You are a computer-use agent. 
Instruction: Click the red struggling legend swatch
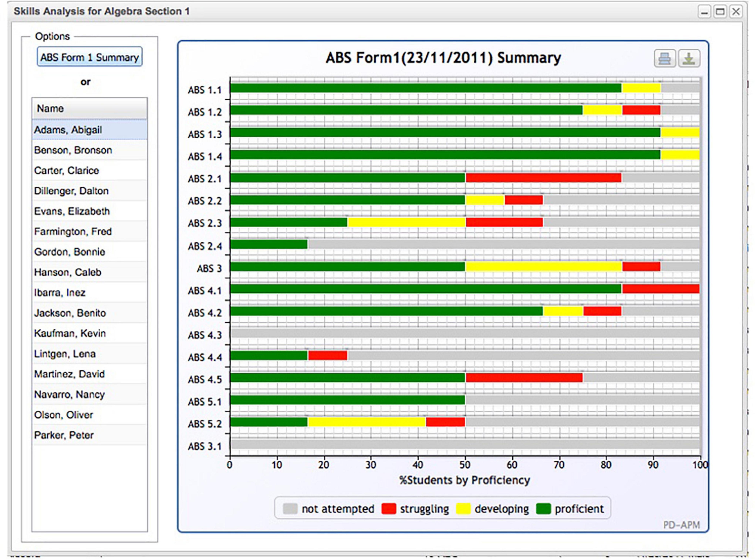coord(389,508)
